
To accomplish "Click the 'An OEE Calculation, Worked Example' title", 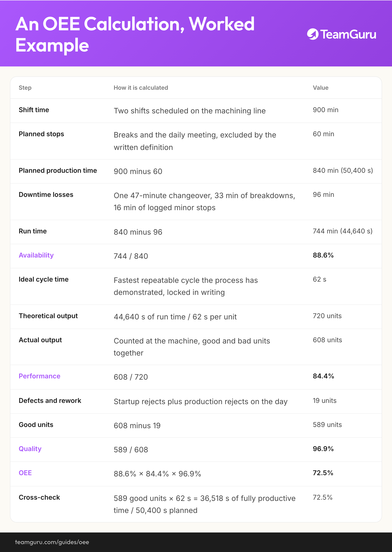I will click(x=135, y=34).
